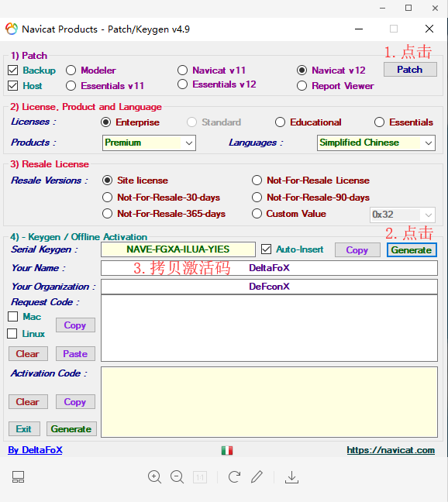
Task: Toggle the Auto-Insert checkbox
Action: (x=266, y=249)
